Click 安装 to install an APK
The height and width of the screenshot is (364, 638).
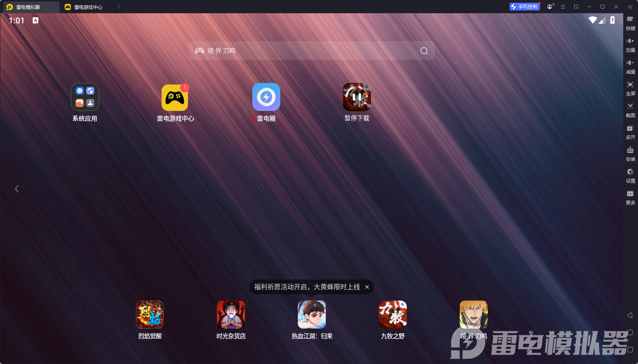click(630, 154)
